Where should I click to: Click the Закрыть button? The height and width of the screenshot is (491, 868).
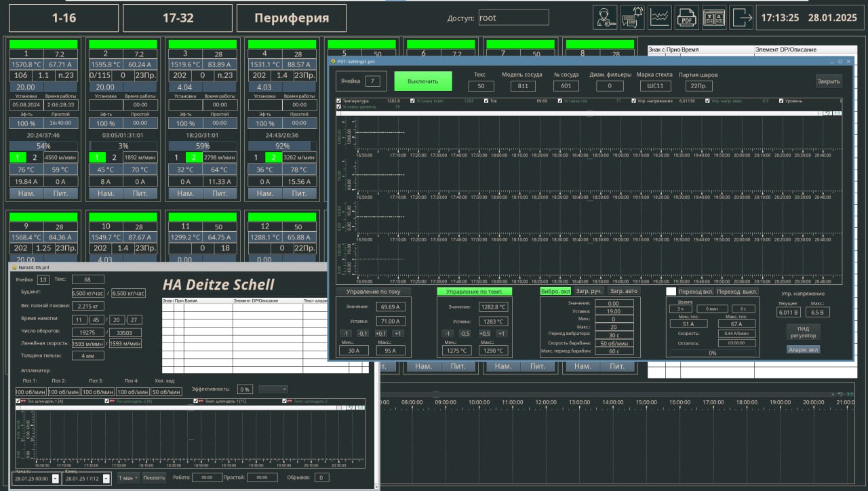click(x=829, y=81)
